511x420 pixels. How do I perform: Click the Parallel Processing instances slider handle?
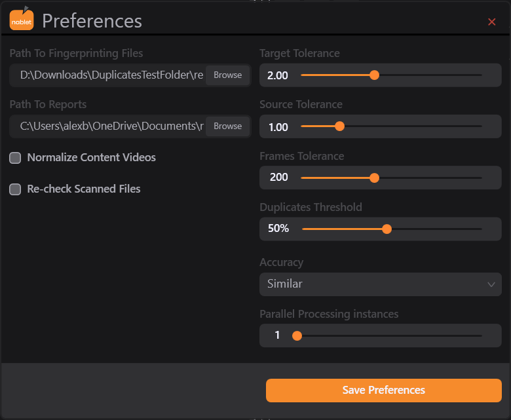tap(297, 335)
